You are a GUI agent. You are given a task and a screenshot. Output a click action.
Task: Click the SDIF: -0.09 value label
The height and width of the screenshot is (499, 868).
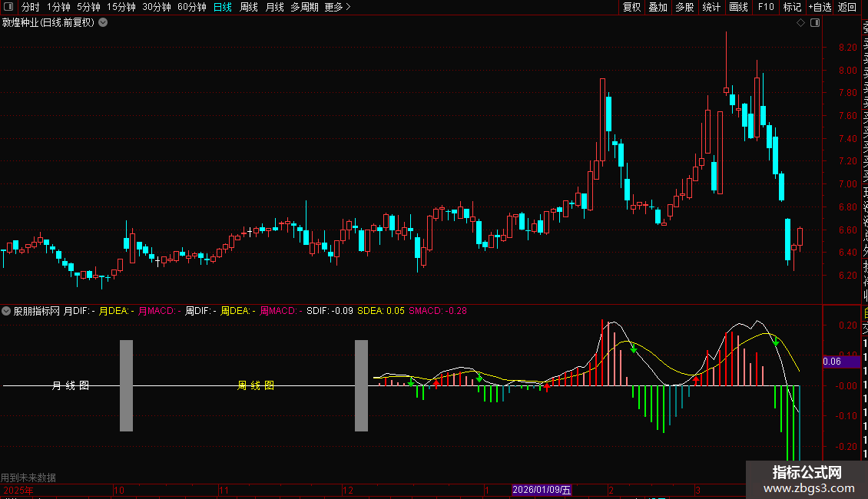(330, 311)
